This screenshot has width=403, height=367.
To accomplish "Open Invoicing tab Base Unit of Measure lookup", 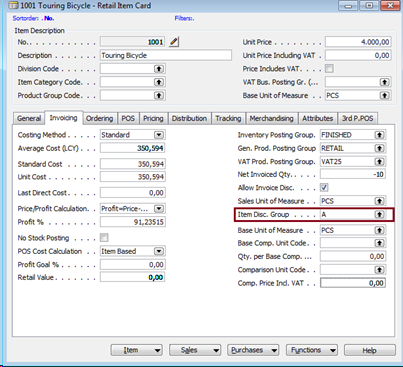I will (x=379, y=230).
